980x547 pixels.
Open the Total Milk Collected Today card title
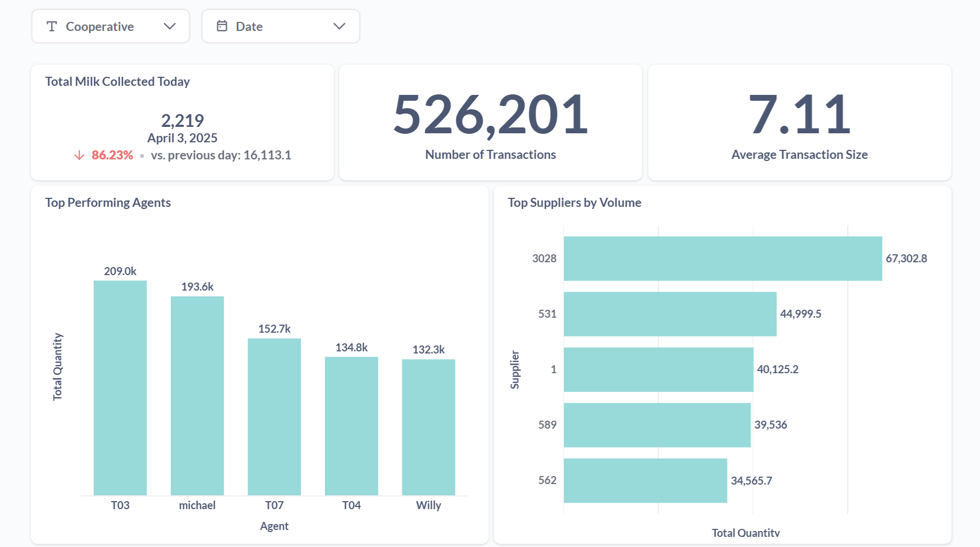click(117, 82)
